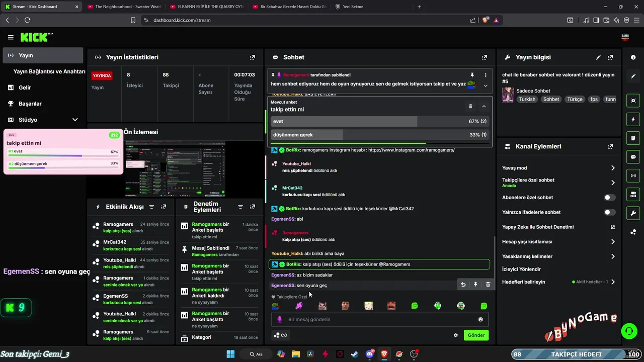Open the emoji picker in message box
Image resolution: width=644 pixels, height=362 pixels.
point(480,319)
